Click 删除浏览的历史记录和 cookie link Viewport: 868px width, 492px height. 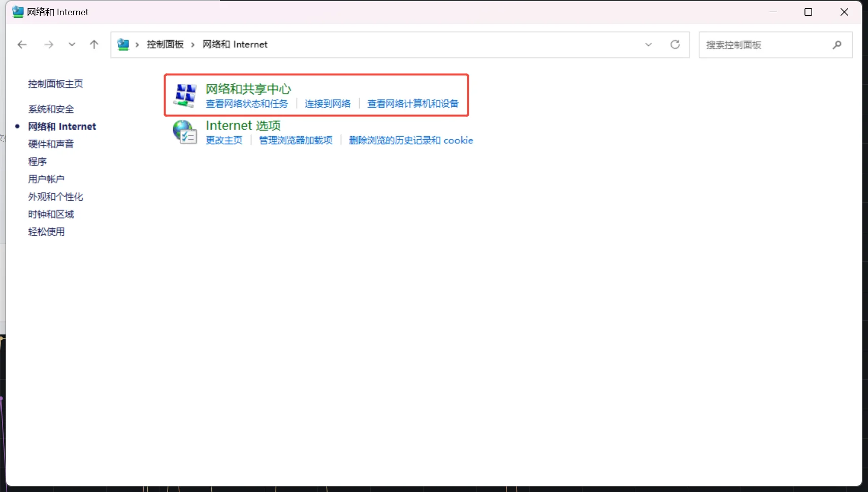point(411,140)
